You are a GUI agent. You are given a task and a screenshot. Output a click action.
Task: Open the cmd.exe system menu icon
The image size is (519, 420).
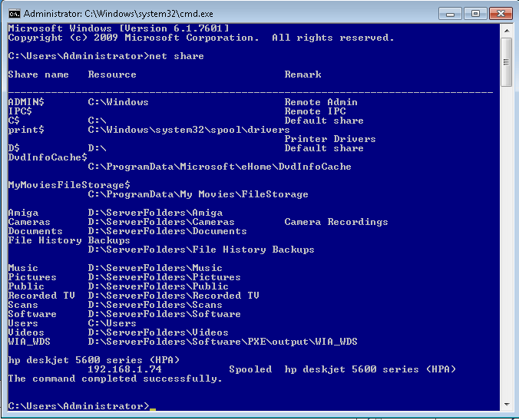click(x=14, y=14)
